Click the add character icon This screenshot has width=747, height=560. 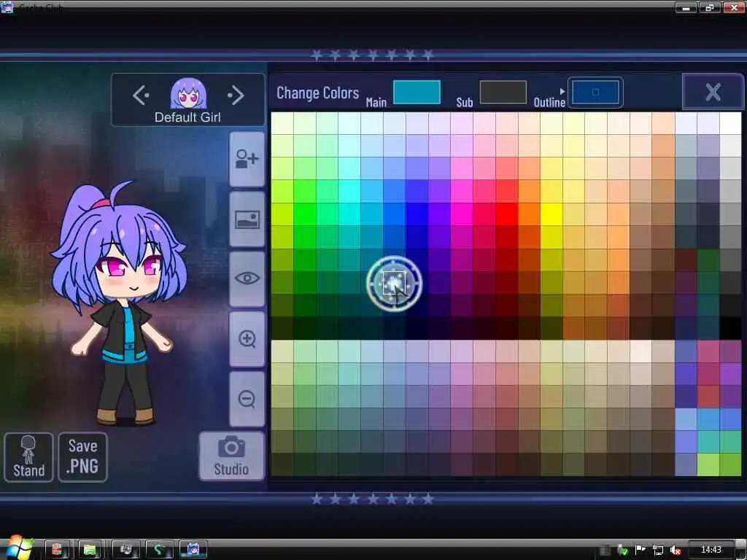click(247, 159)
